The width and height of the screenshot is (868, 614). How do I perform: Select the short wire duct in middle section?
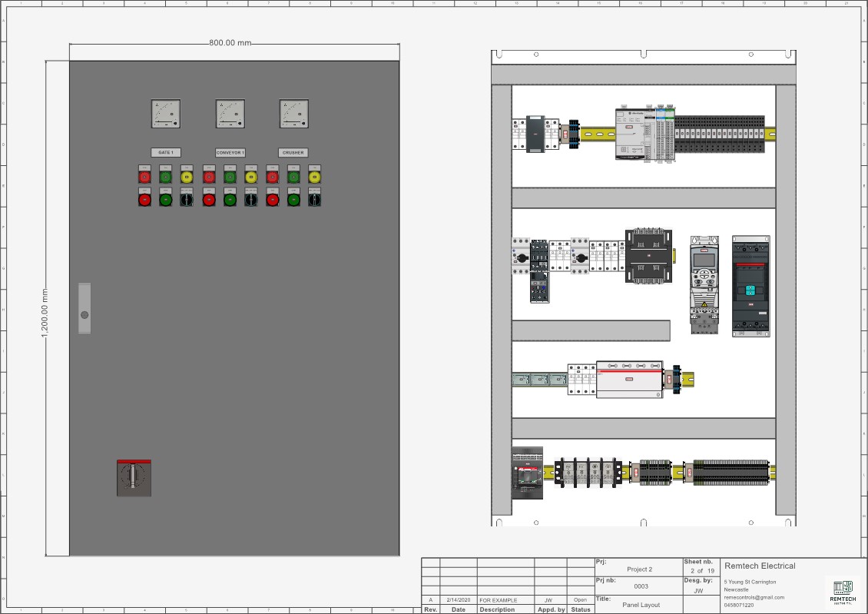(x=591, y=330)
